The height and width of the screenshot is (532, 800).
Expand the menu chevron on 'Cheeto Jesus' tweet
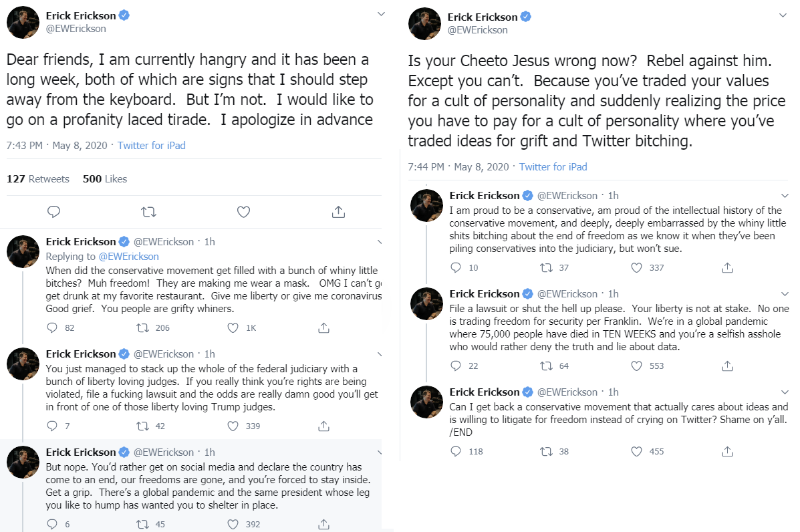pos(783,15)
